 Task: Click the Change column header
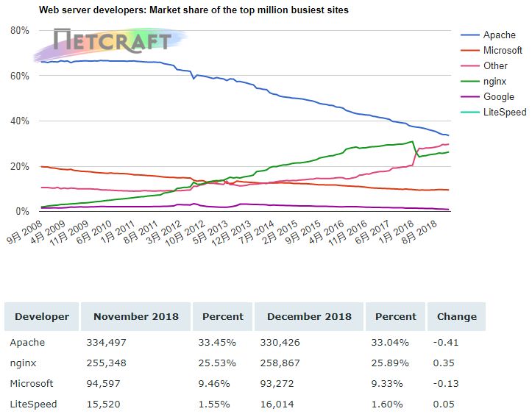(457, 317)
